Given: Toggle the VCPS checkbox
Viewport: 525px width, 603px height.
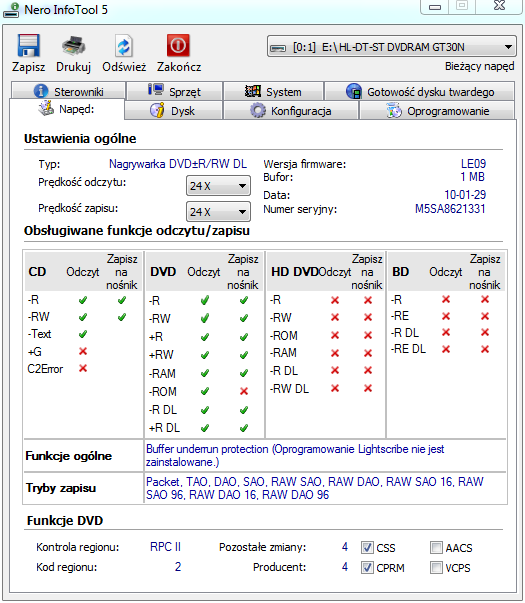Looking at the screenshot, I should pos(436,567).
